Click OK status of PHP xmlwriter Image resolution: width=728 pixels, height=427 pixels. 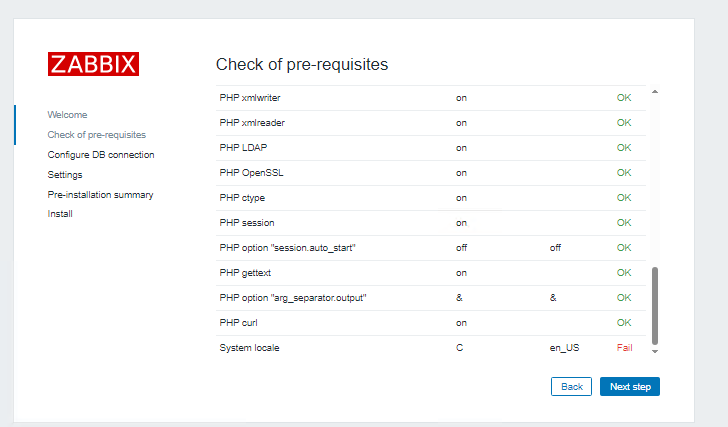point(624,98)
